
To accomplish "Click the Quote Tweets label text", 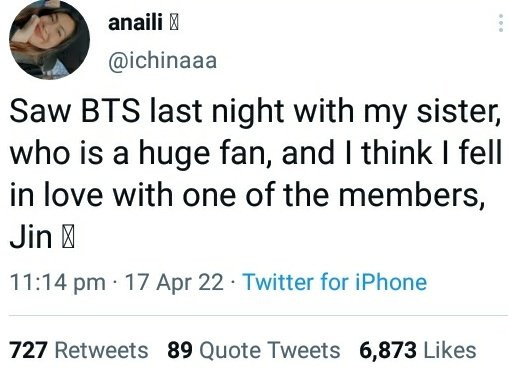I will pyautogui.click(x=269, y=350).
